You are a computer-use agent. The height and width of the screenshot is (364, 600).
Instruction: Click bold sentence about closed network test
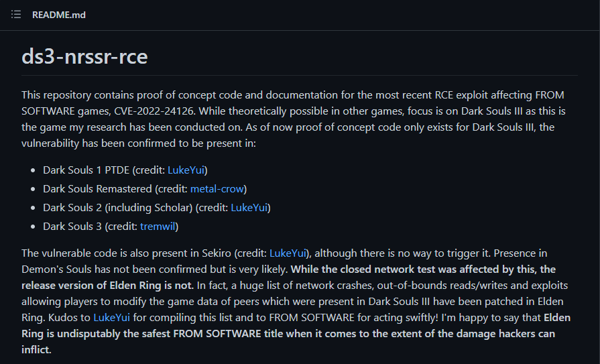point(288,277)
